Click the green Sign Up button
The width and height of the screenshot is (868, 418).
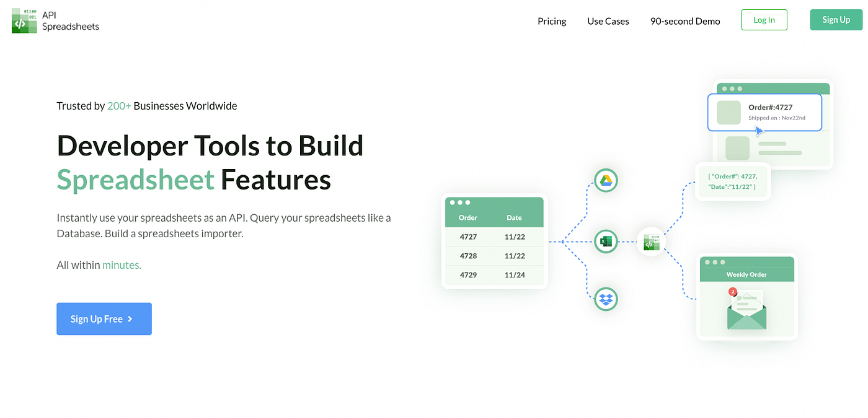point(836,20)
